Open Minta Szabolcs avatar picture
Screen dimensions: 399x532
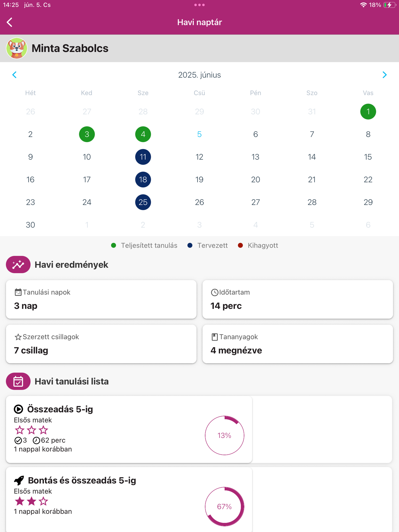pyautogui.click(x=17, y=48)
